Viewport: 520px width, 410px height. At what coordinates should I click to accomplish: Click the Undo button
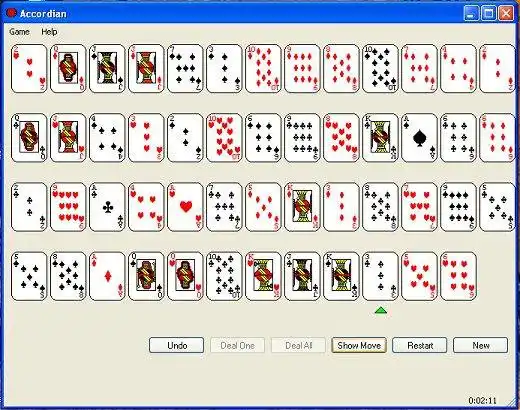176,345
